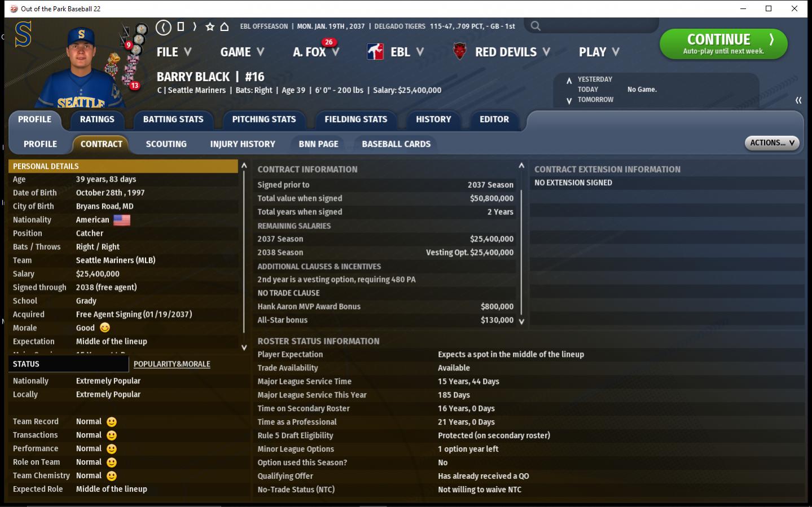This screenshot has height=507, width=812.
Task: Click the Team Record smiley icon
Action: coord(112,422)
